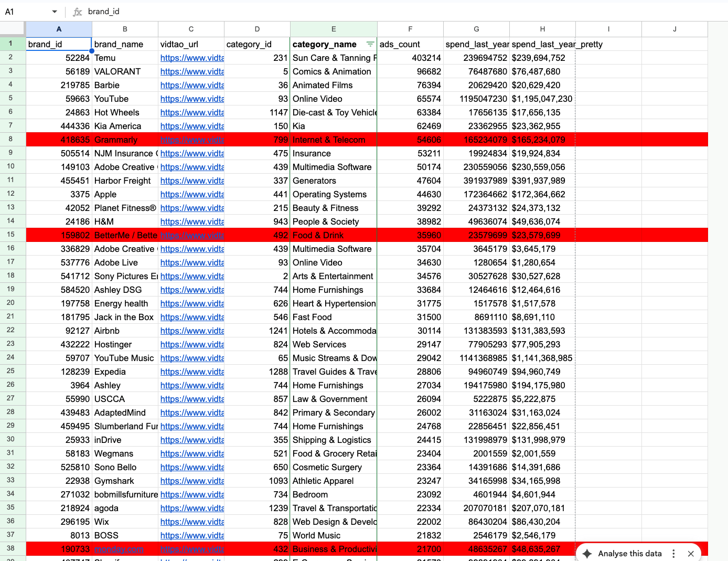The image size is (728, 561).
Task: Open the vidtao link in Airbnb row
Action: tap(192, 331)
